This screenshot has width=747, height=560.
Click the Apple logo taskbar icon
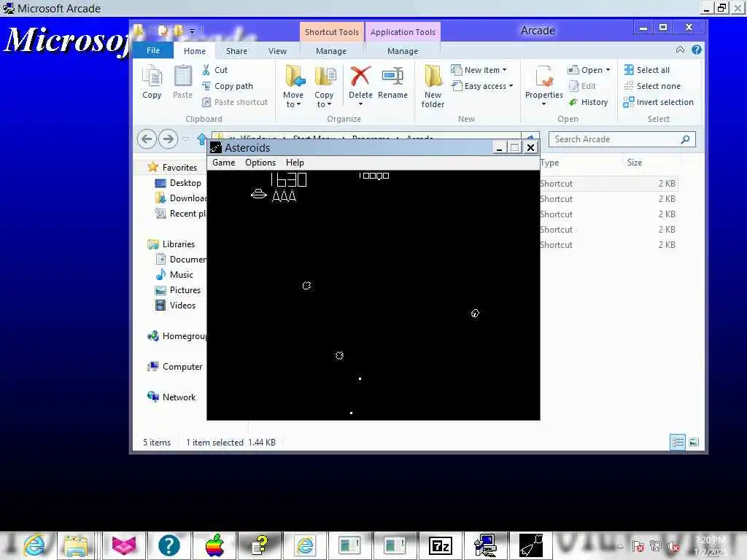(214, 545)
